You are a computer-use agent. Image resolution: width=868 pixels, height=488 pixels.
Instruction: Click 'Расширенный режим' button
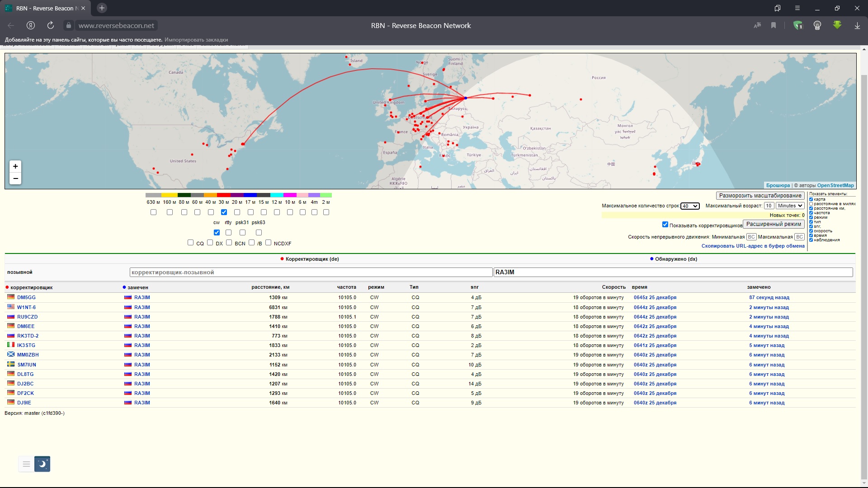[773, 224]
